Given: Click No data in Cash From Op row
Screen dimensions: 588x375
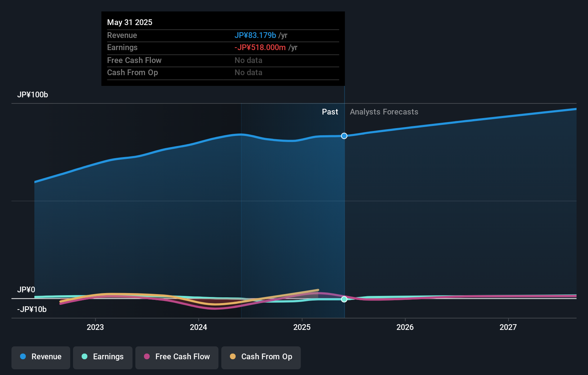Looking at the screenshot, I should (x=249, y=73).
